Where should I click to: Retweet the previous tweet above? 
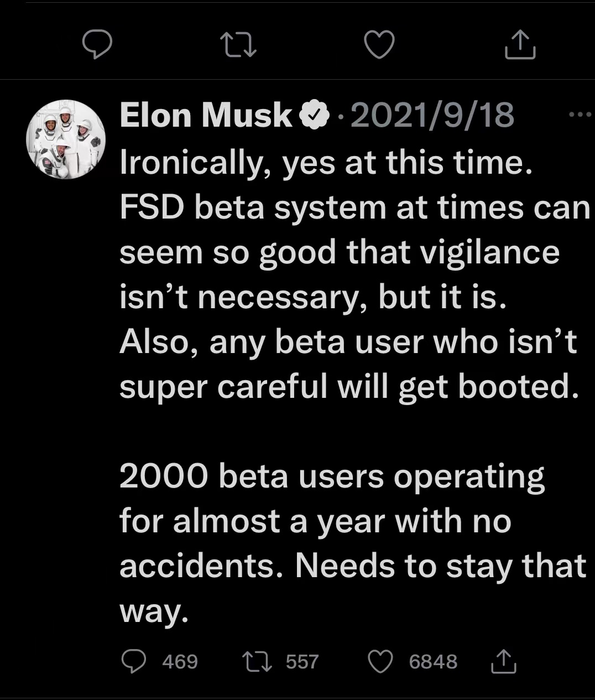238,45
